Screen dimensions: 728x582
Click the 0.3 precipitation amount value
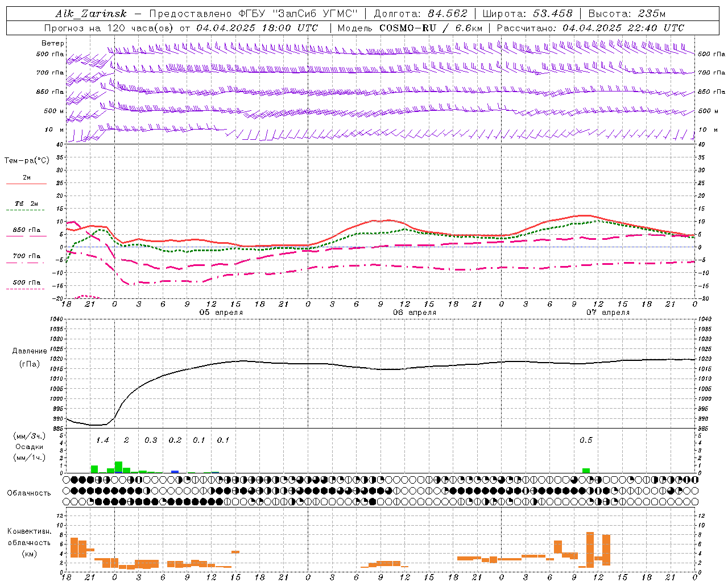(x=151, y=440)
